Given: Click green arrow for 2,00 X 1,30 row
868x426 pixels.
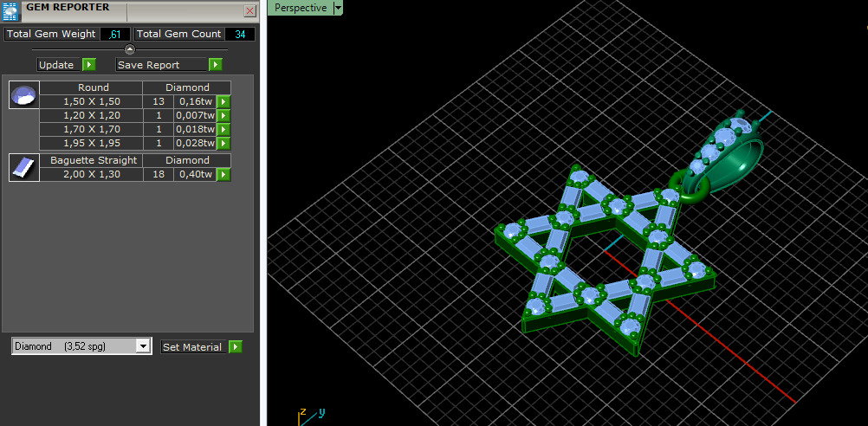Looking at the screenshot, I should [x=223, y=175].
